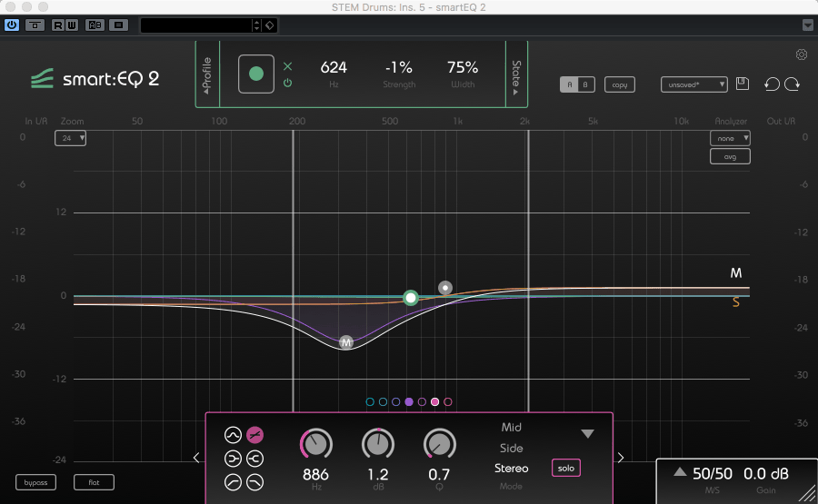Open host plugin functions dropdown arrow

point(808,25)
